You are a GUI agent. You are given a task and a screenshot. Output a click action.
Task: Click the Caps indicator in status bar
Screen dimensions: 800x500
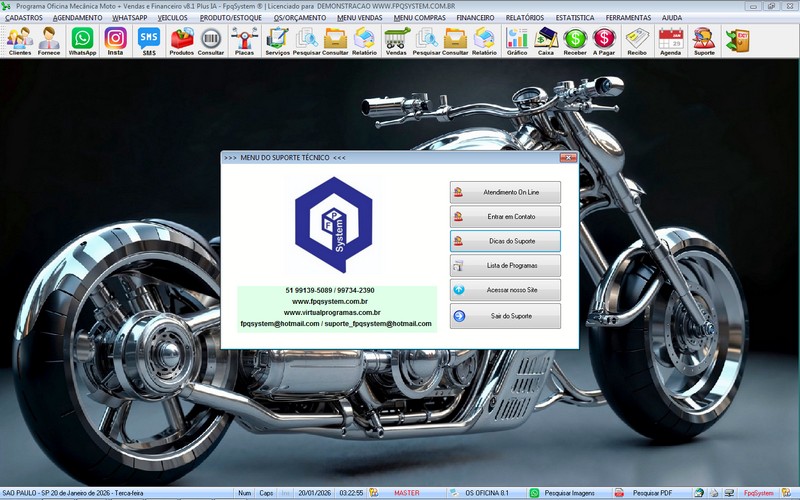pyautogui.click(x=266, y=493)
